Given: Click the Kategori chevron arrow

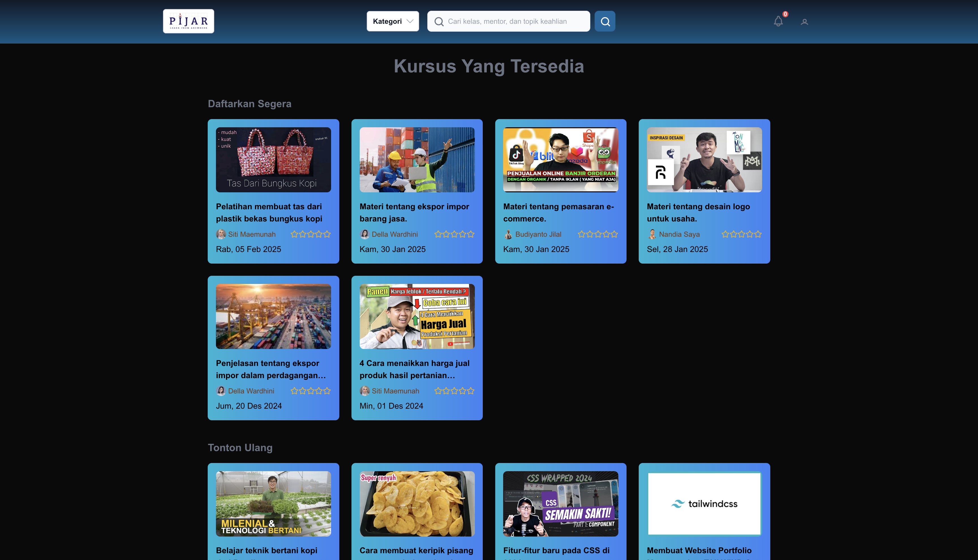Looking at the screenshot, I should click(x=410, y=21).
